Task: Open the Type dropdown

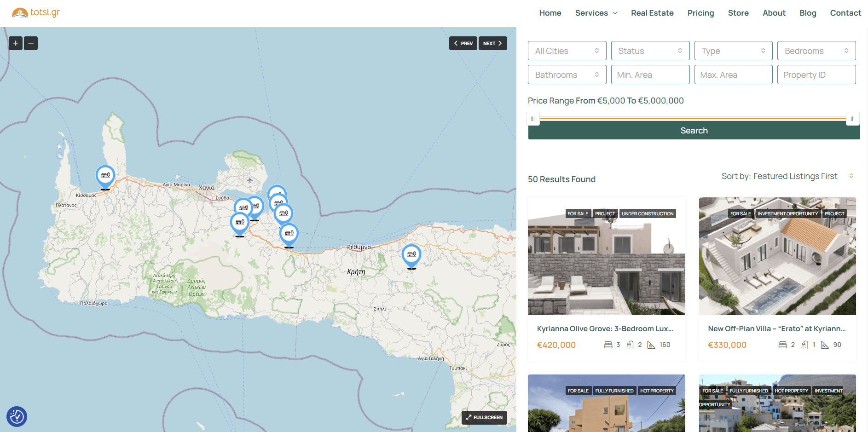Action: [734, 51]
